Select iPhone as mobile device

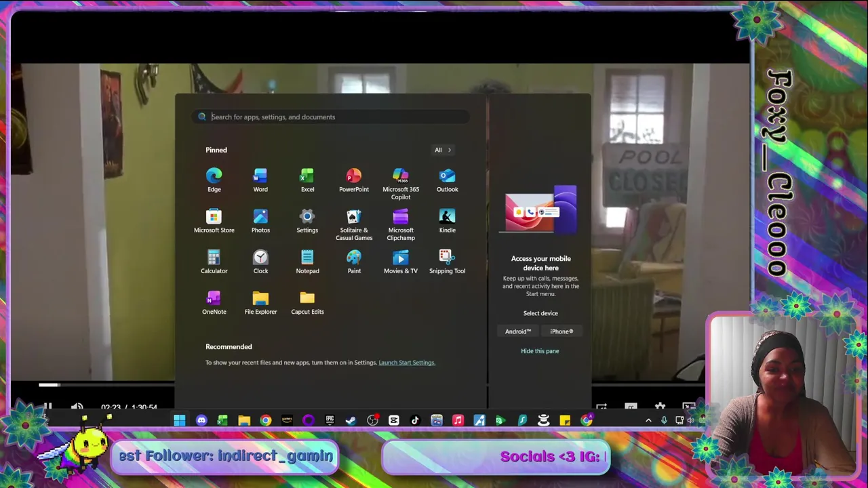[x=561, y=331]
